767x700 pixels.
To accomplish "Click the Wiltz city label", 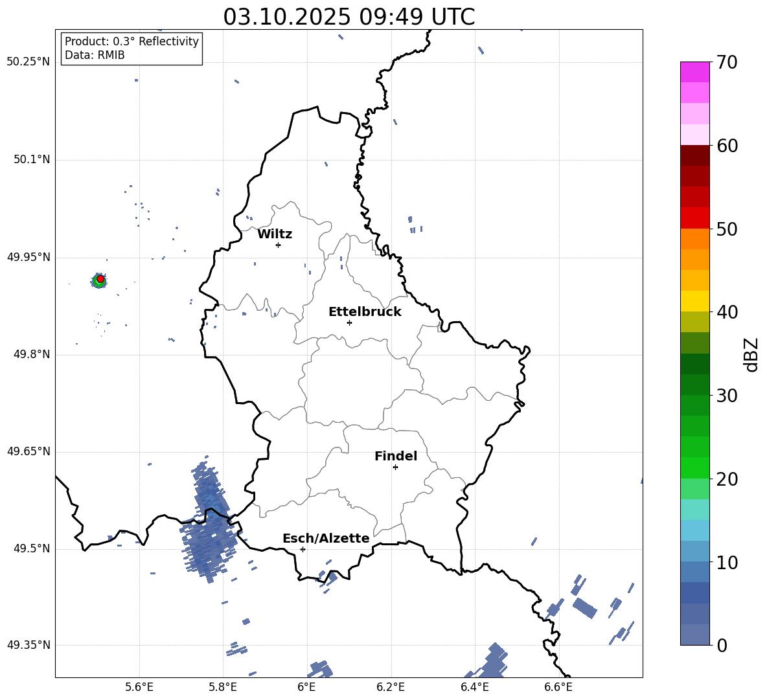I will 275,234.
